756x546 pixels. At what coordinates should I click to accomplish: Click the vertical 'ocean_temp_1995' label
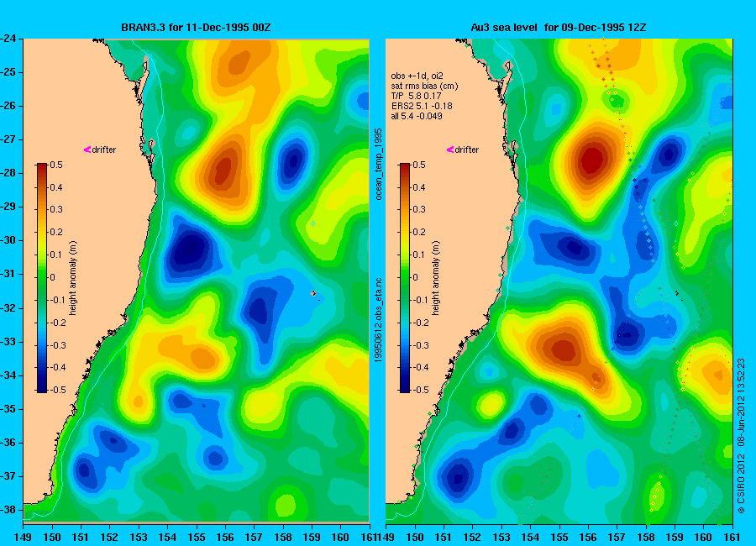tap(379, 164)
